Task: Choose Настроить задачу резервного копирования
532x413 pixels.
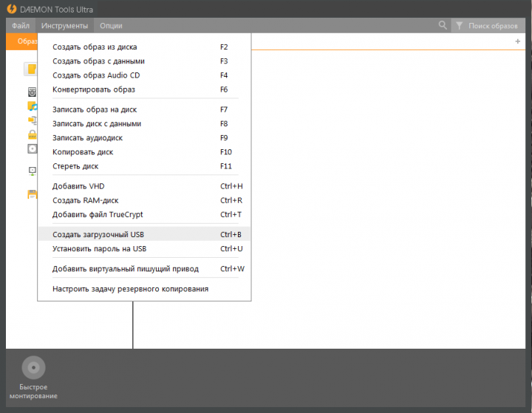Action: 144,289
